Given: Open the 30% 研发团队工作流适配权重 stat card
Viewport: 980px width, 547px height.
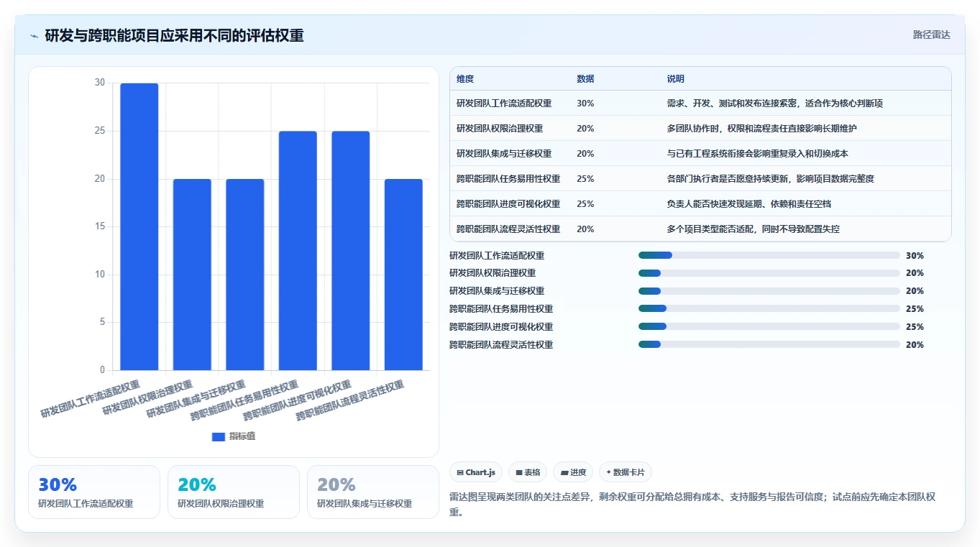Looking at the screenshot, I should click(x=94, y=492).
